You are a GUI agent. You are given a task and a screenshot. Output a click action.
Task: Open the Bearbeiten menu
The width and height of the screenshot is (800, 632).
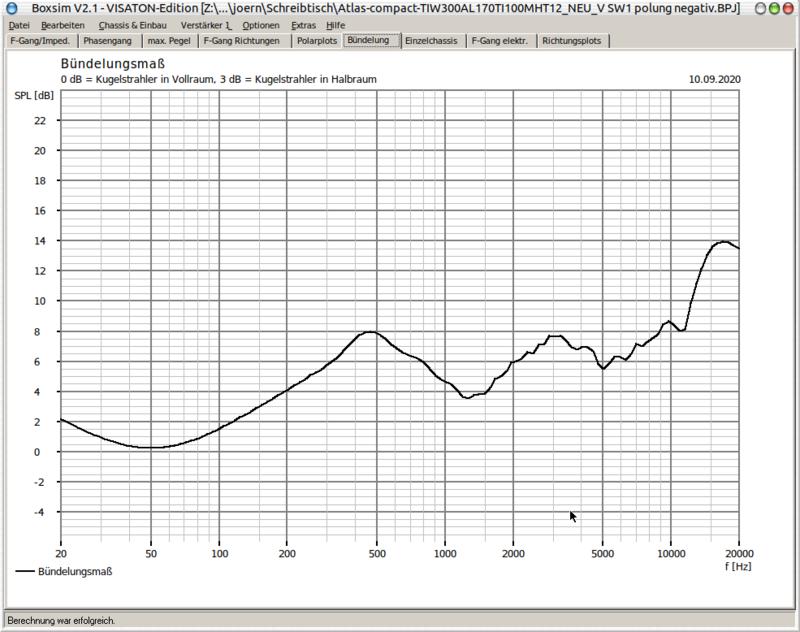coord(63,25)
